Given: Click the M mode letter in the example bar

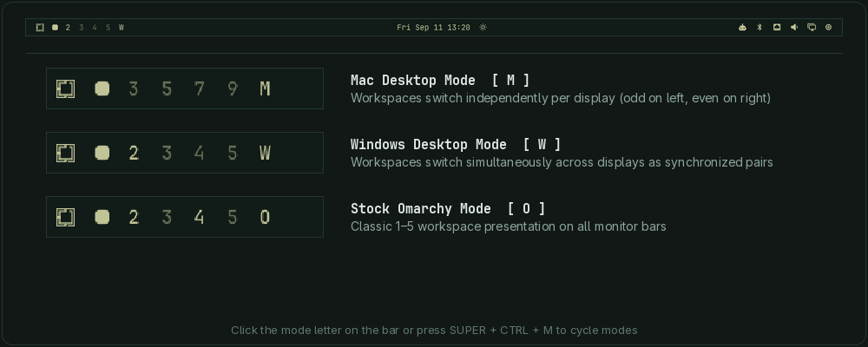Looking at the screenshot, I should coord(265,88).
